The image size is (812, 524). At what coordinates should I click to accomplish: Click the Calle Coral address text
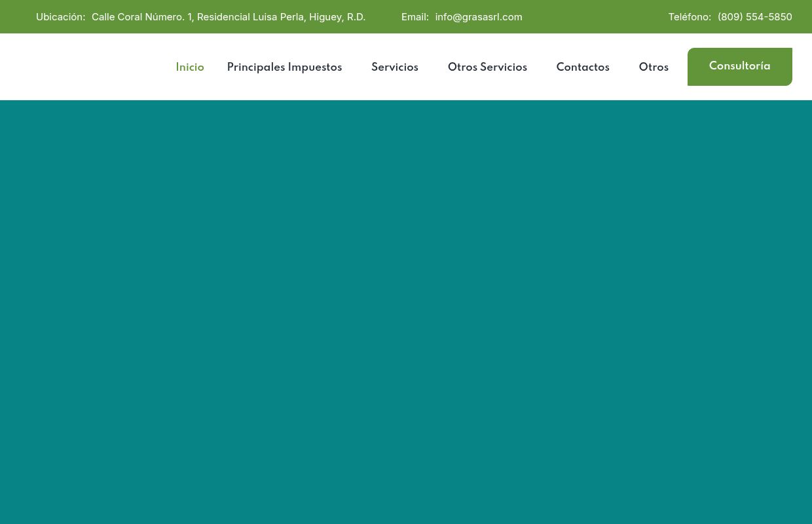click(x=229, y=17)
